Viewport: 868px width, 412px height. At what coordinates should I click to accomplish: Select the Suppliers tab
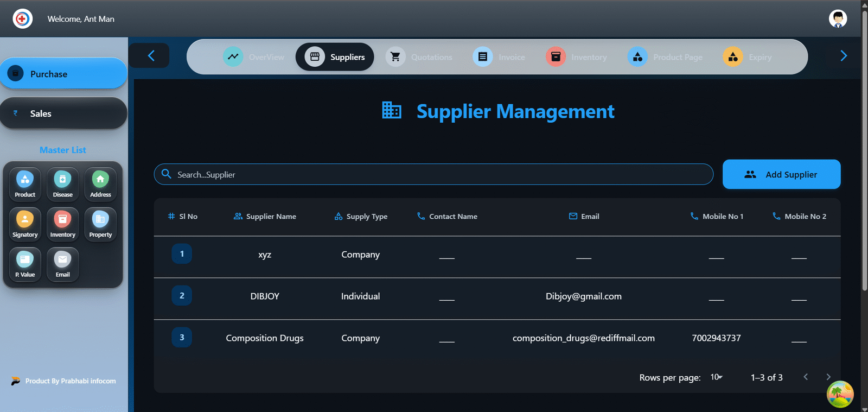click(335, 57)
